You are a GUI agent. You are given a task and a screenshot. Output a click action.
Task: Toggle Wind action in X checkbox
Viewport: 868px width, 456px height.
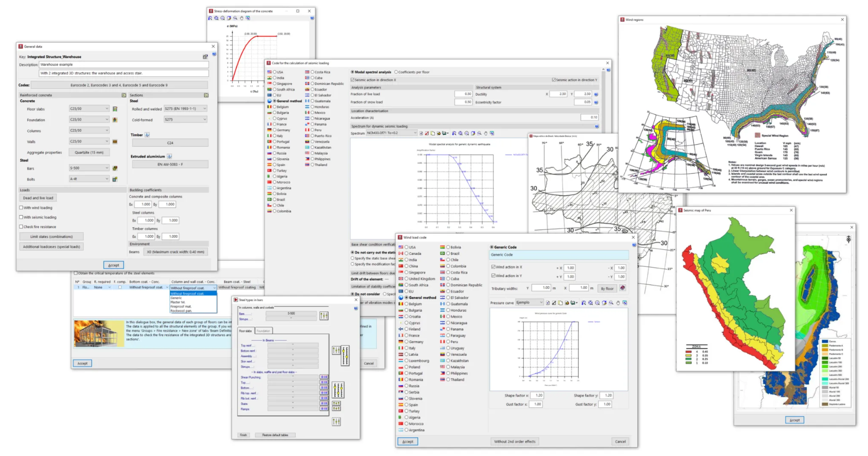[493, 267]
